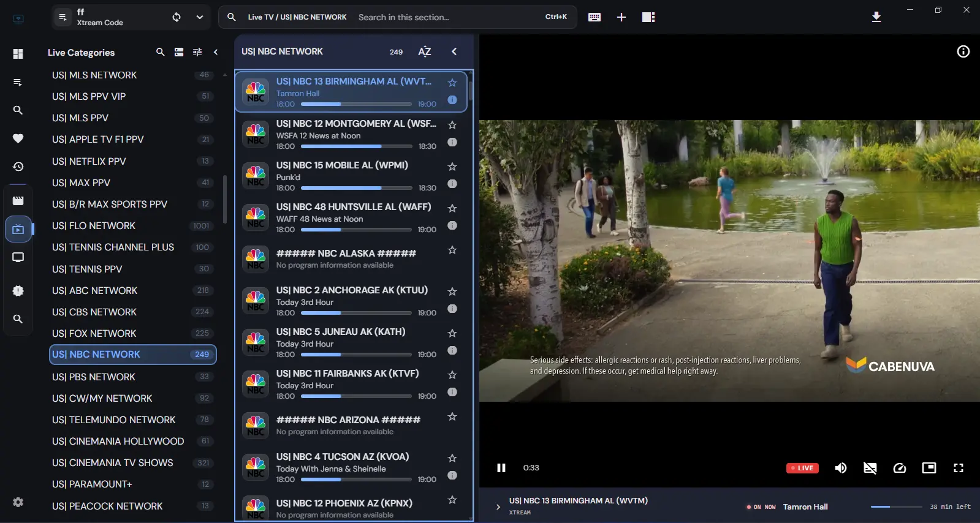The image size is (980, 523).
Task: Jump to live with the LIVE button
Action: point(802,468)
